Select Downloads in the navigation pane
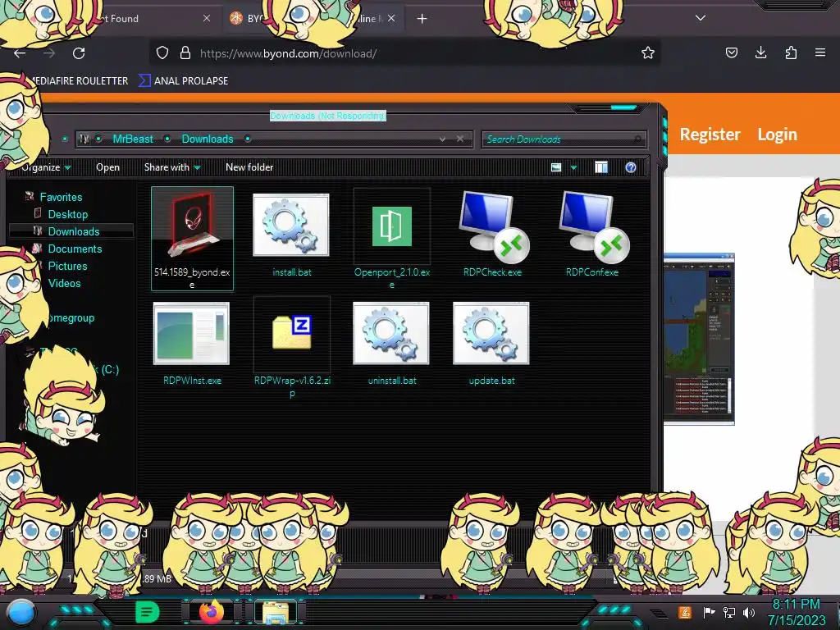This screenshot has width=840, height=630. coord(73,231)
